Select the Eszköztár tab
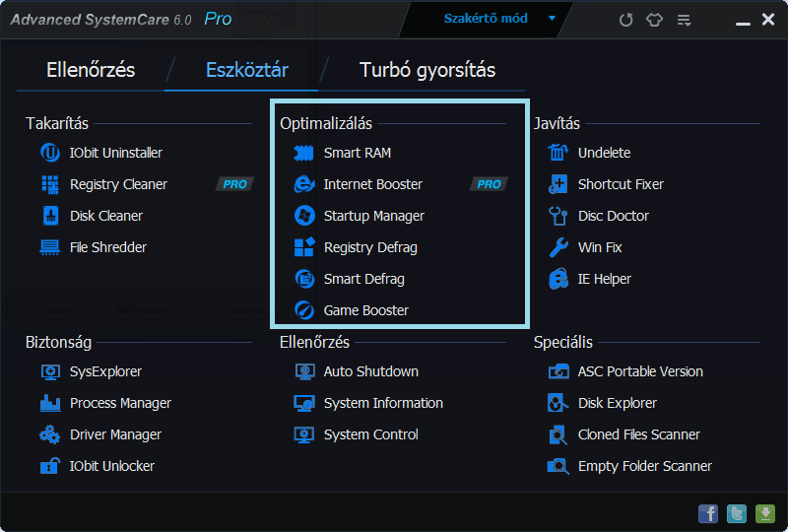This screenshot has height=532, width=788. point(247,70)
